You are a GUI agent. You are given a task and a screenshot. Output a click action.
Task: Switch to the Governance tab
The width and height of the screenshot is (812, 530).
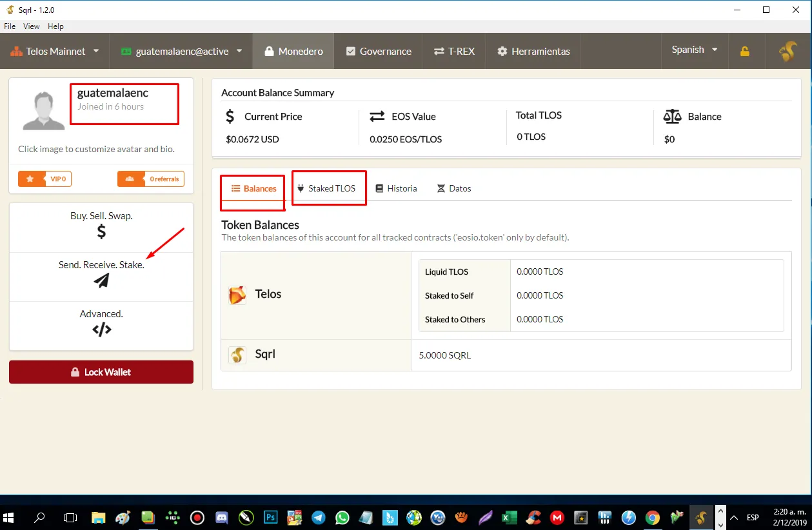(x=379, y=51)
